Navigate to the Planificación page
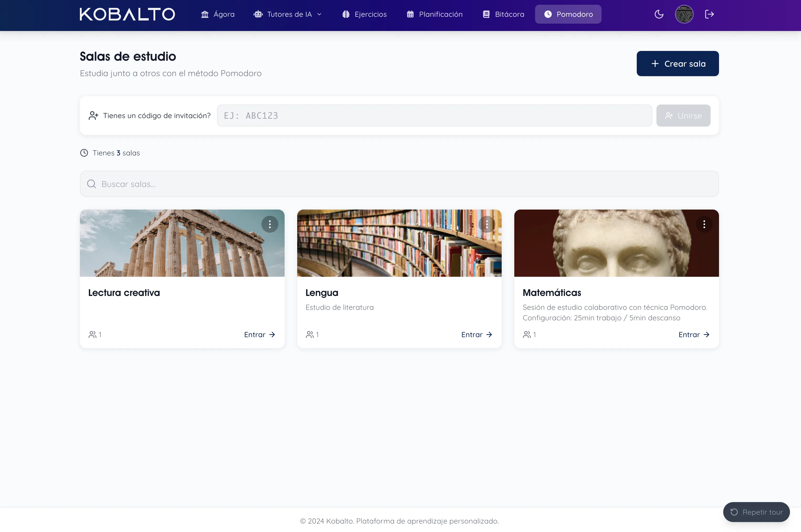This screenshot has height=532, width=801. click(435, 14)
